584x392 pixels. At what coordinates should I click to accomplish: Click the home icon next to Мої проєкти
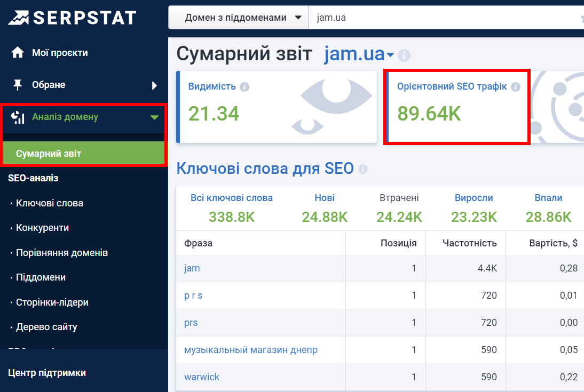coord(18,52)
